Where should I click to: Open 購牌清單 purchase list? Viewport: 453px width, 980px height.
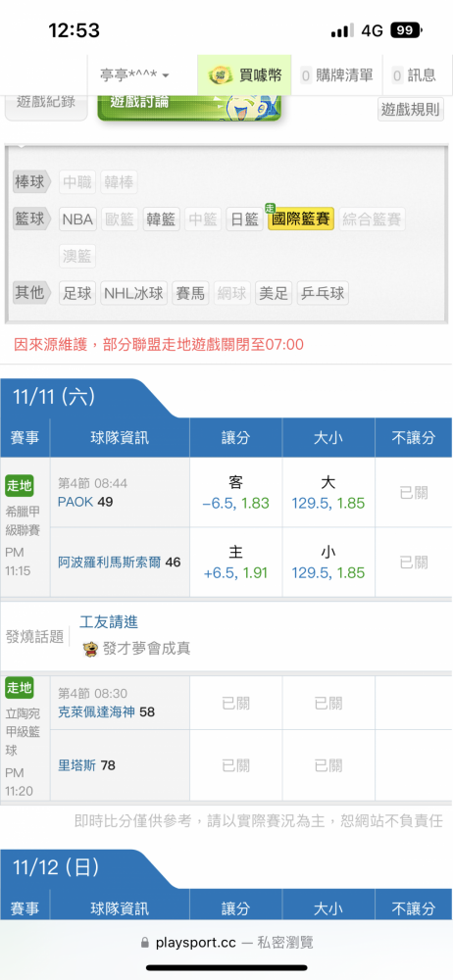click(337, 75)
